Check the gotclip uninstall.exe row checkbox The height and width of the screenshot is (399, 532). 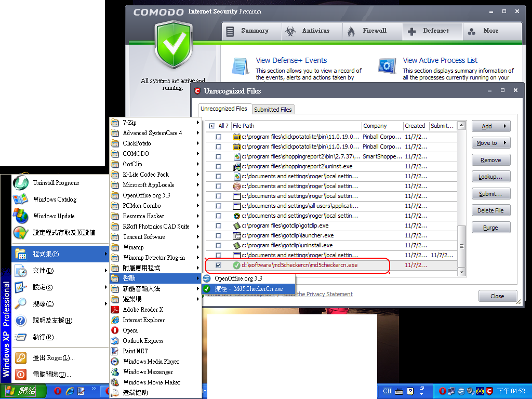point(219,245)
